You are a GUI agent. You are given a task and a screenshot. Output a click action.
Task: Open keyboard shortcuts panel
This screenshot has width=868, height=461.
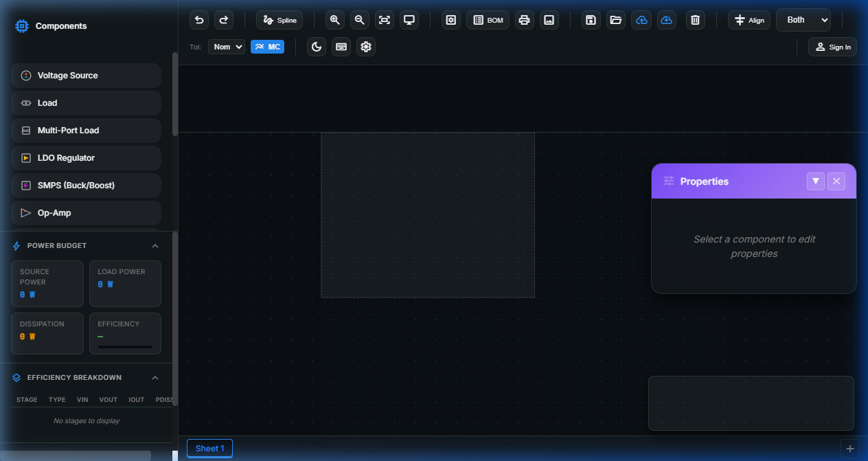pos(341,47)
